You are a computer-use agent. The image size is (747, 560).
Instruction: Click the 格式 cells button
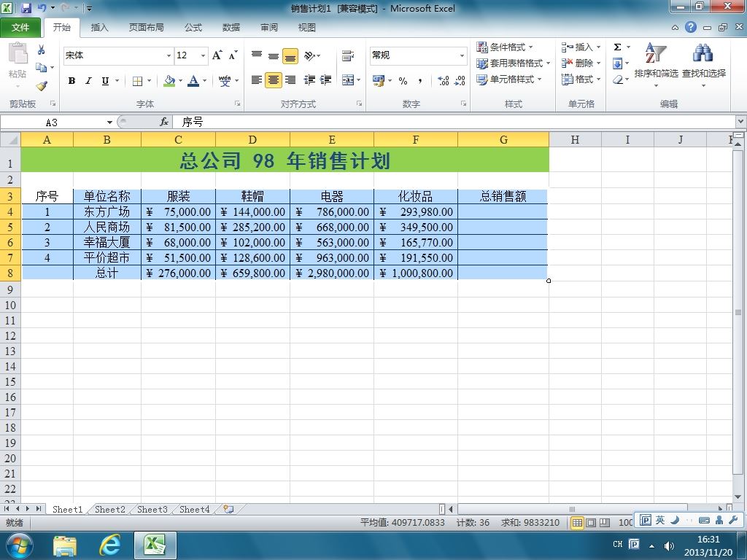click(580, 79)
